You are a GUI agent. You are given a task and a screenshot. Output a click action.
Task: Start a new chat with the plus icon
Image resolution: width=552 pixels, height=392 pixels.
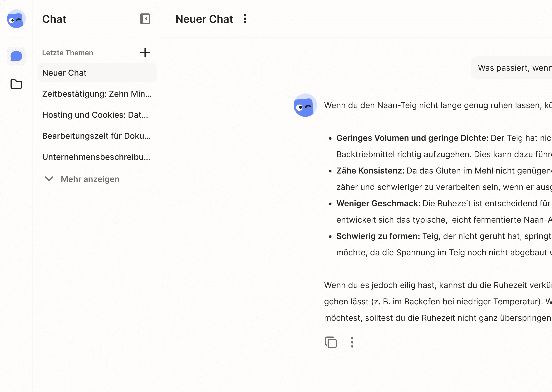pyautogui.click(x=145, y=53)
